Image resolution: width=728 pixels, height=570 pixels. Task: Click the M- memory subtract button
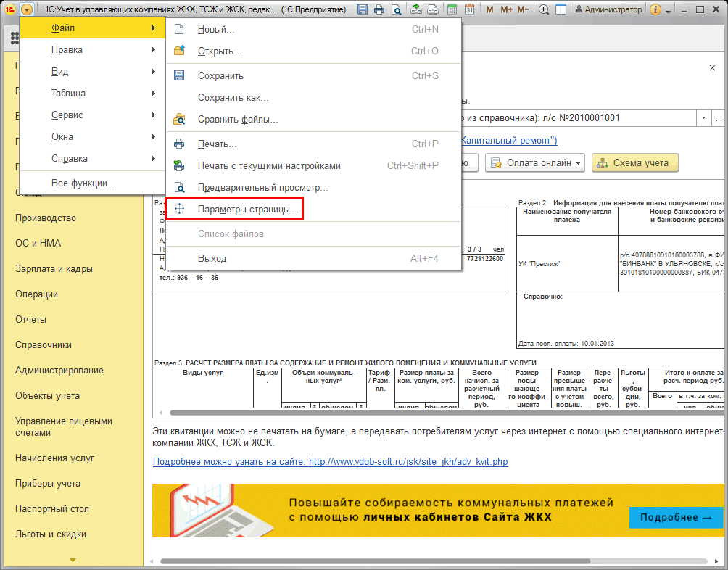[x=523, y=9]
